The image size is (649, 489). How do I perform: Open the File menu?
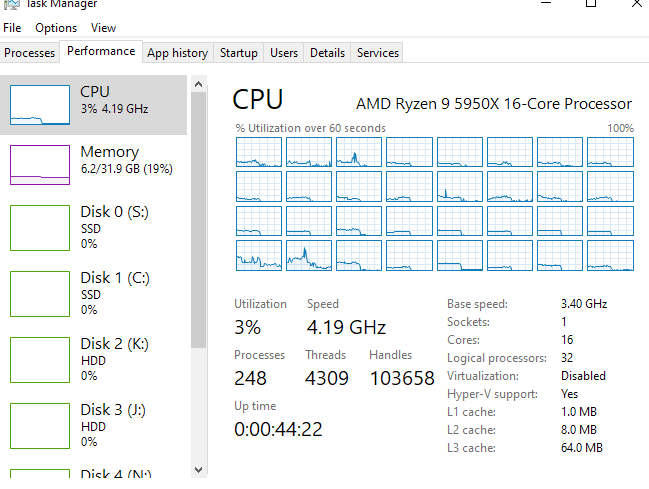(12, 28)
